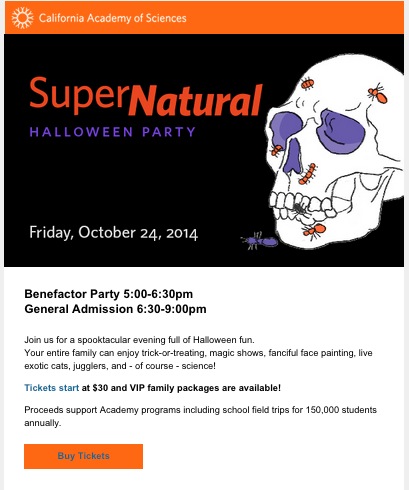409x490 pixels.
Task: Click the General Admission 6:30-9:00pm heading
Action: (115, 309)
